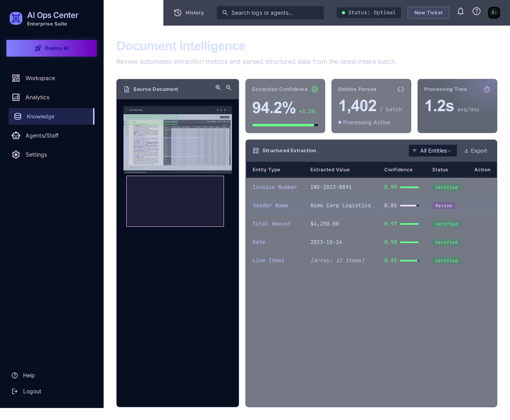Open the help question-mark icon in header
Viewport: 510px width, 420px height.
pyautogui.click(x=477, y=11)
